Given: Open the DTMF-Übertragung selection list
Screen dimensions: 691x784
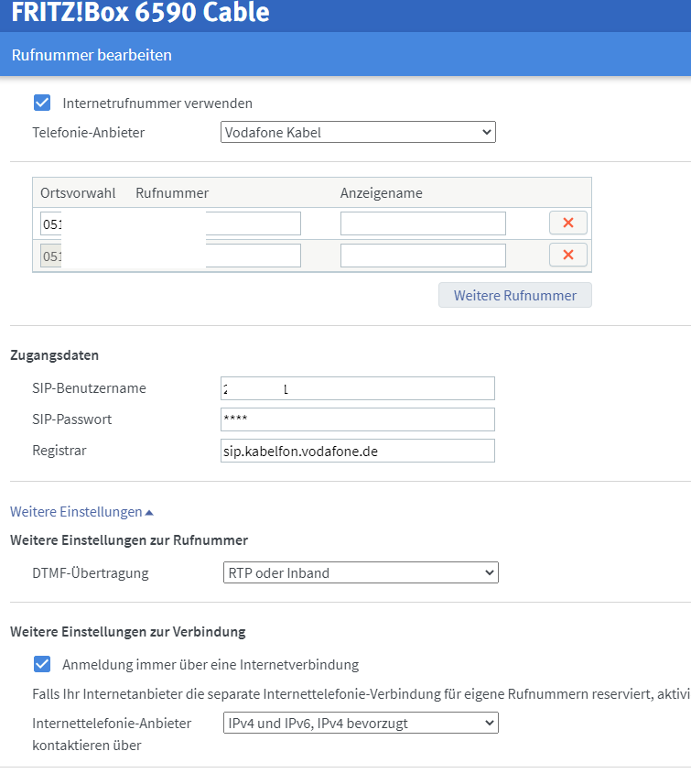Looking at the screenshot, I should pos(361,572).
